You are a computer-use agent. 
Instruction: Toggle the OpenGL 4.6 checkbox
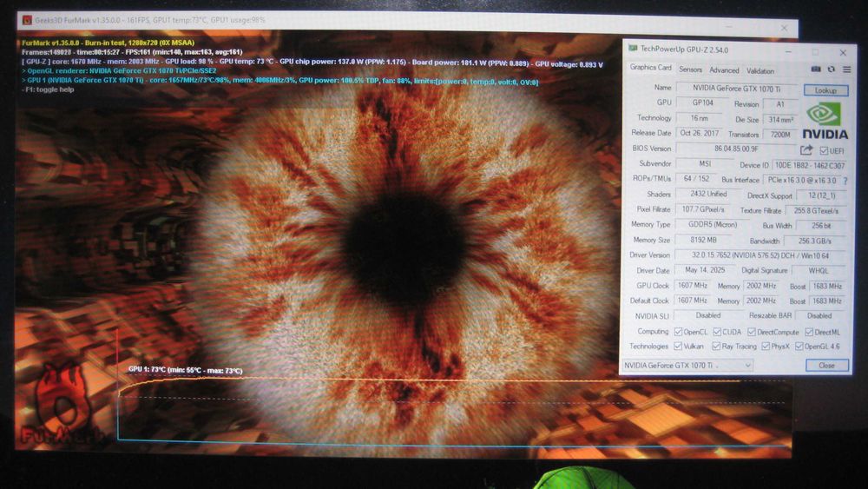pyautogui.click(x=799, y=346)
